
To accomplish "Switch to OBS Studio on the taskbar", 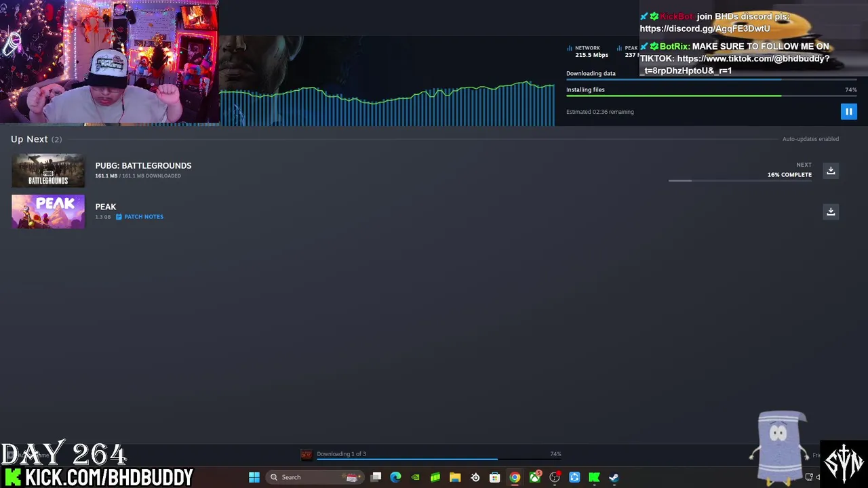I will click(x=555, y=477).
